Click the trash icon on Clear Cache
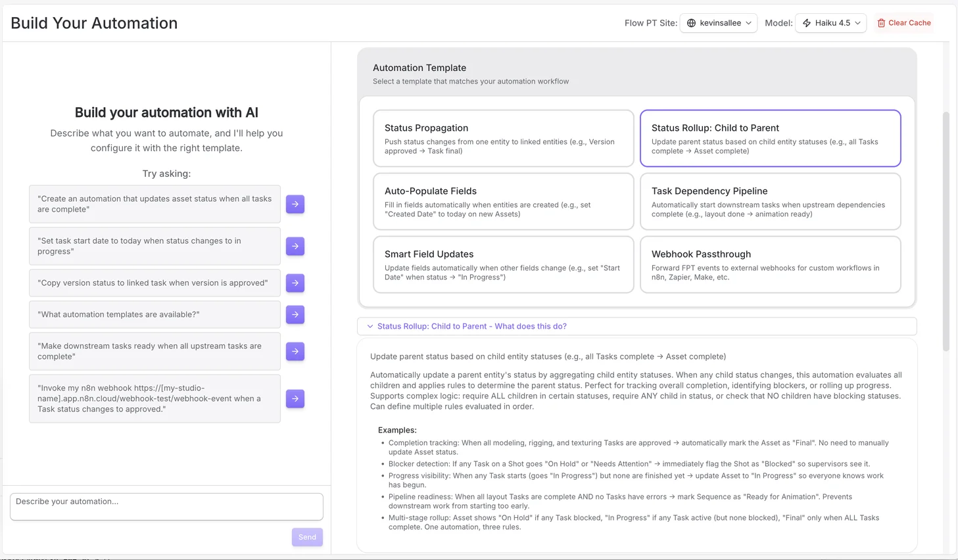This screenshot has height=560, width=958. coord(880,22)
